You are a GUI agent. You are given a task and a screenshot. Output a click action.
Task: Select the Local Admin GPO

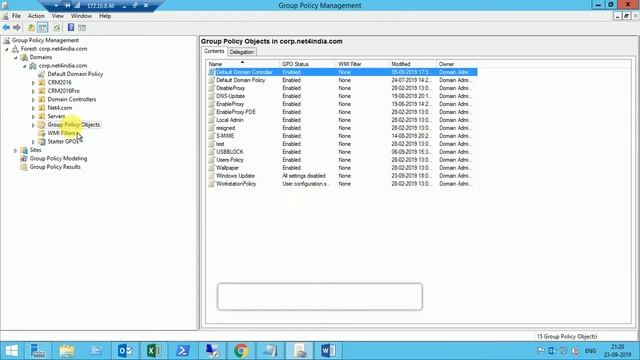pos(230,120)
